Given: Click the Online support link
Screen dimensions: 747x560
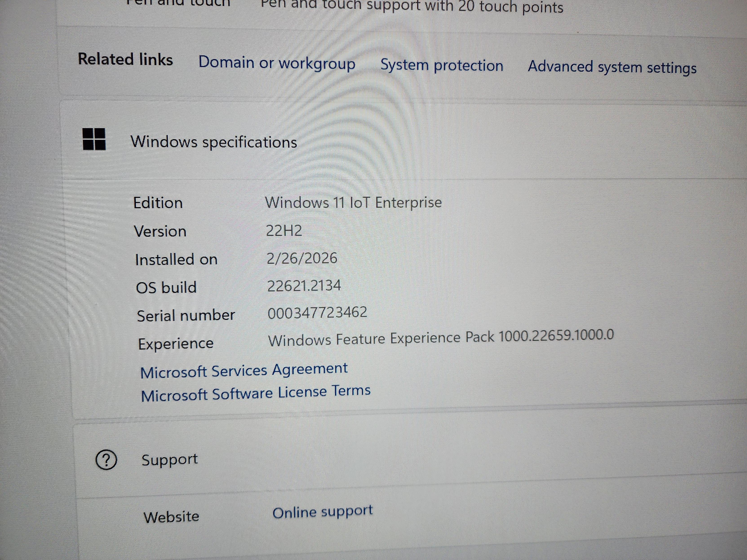Looking at the screenshot, I should coord(323,512).
